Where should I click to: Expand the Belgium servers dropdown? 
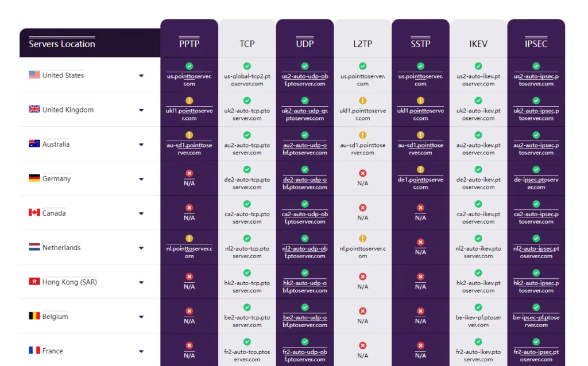click(x=141, y=317)
